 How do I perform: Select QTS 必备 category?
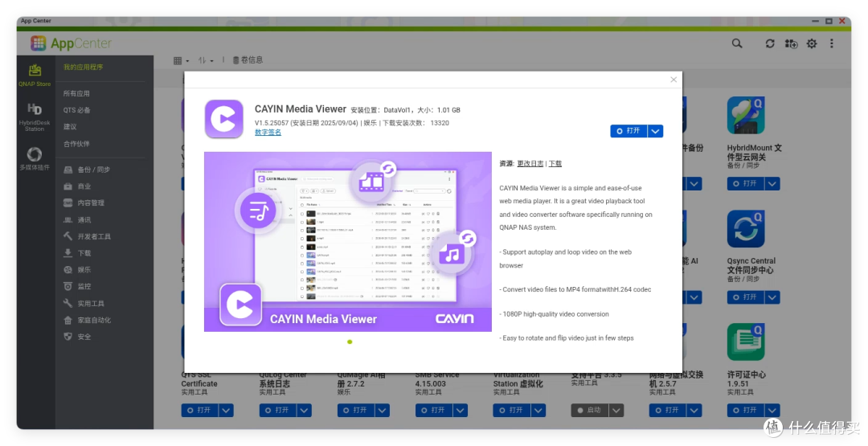tap(76, 110)
